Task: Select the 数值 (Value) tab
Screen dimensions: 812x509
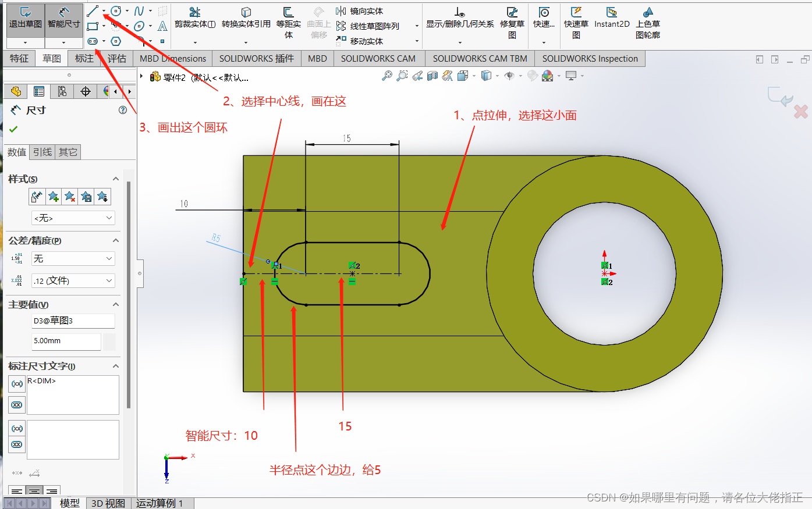Action: pyautogui.click(x=17, y=152)
